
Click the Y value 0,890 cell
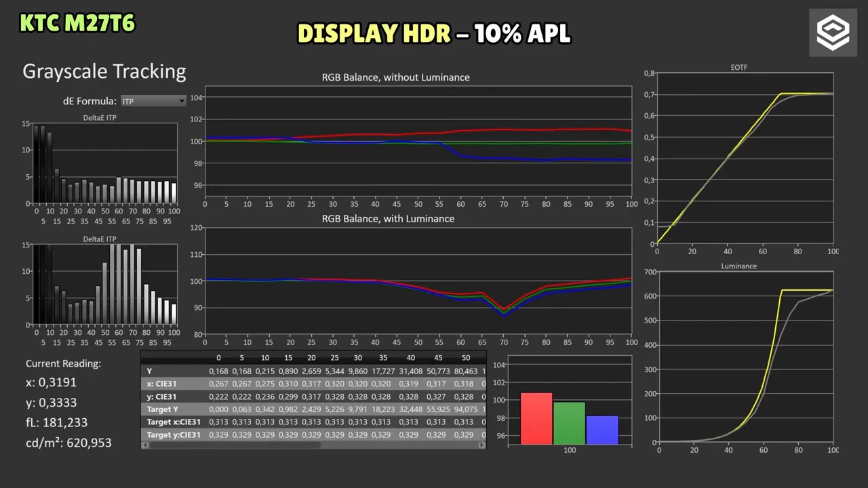288,371
